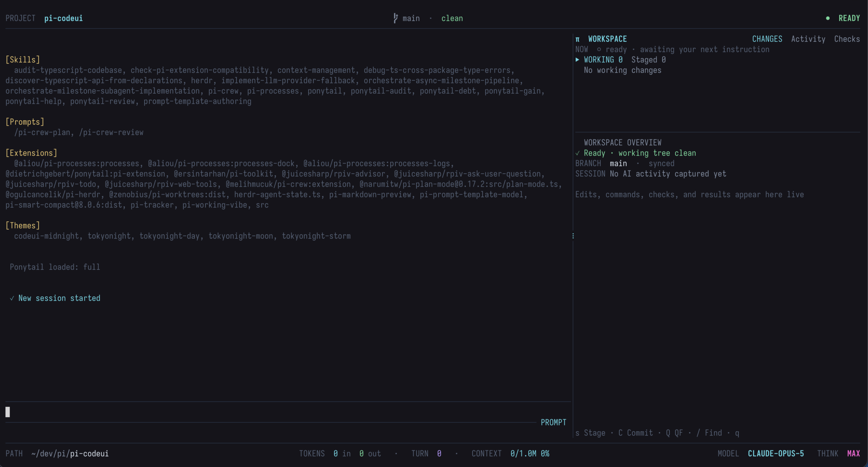
Task: Click the TOKENS 0 in counter
Action: pyautogui.click(x=325, y=454)
